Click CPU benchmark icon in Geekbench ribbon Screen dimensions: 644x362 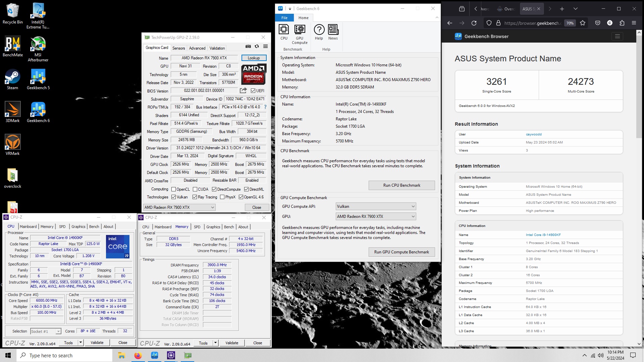[x=284, y=32]
